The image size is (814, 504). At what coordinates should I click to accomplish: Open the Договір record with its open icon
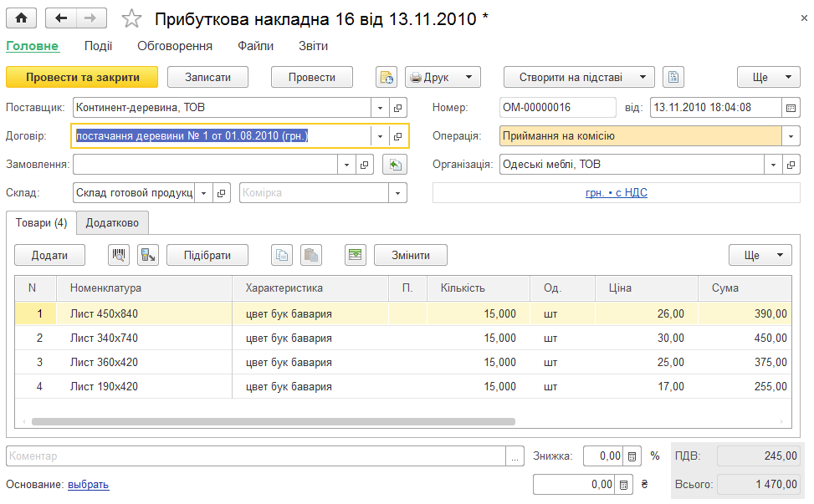[397, 136]
